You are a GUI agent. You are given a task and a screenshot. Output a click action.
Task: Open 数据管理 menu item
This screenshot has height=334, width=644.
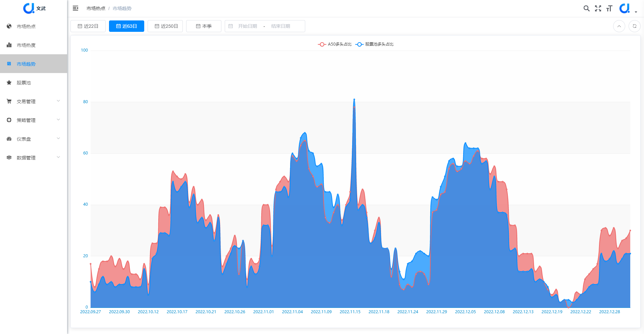(34, 157)
